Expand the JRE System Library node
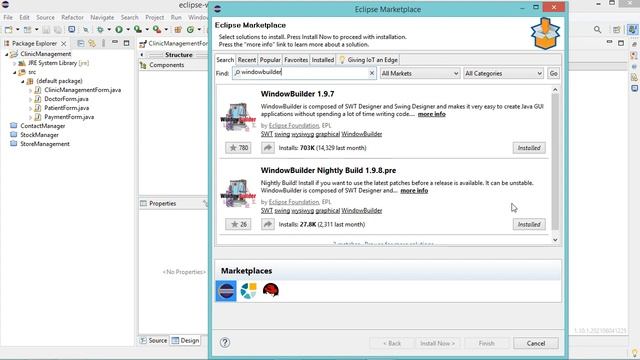The image size is (640, 360). point(14,63)
